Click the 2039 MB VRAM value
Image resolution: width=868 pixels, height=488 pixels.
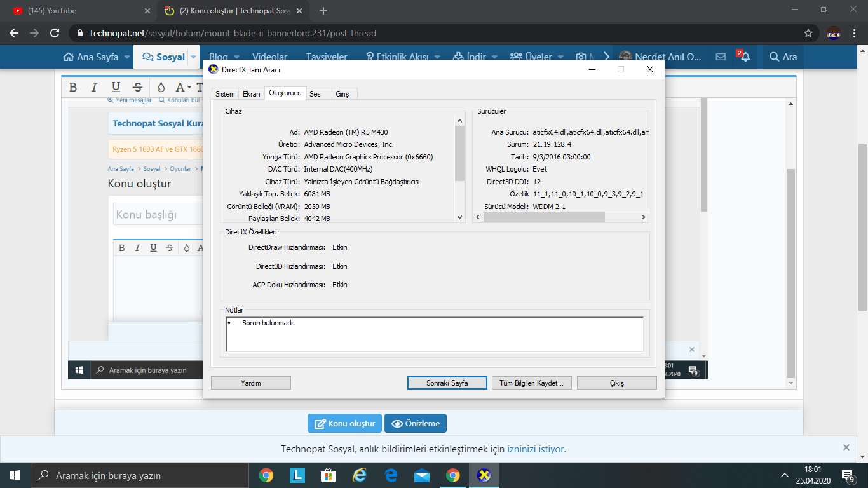(317, 207)
